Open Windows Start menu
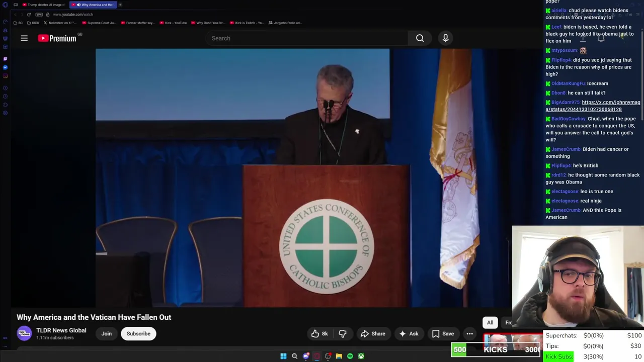The height and width of the screenshot is (362, 644). click(x=283, y=356)
